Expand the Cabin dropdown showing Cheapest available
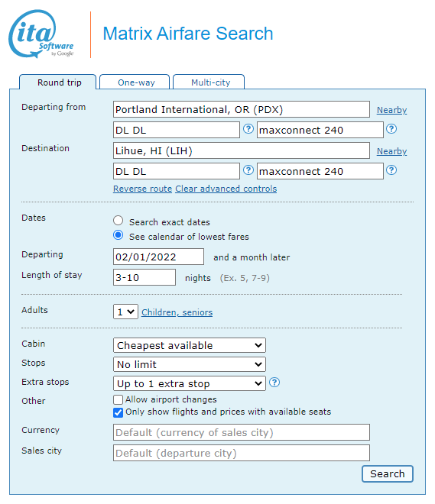 (189, 345)
